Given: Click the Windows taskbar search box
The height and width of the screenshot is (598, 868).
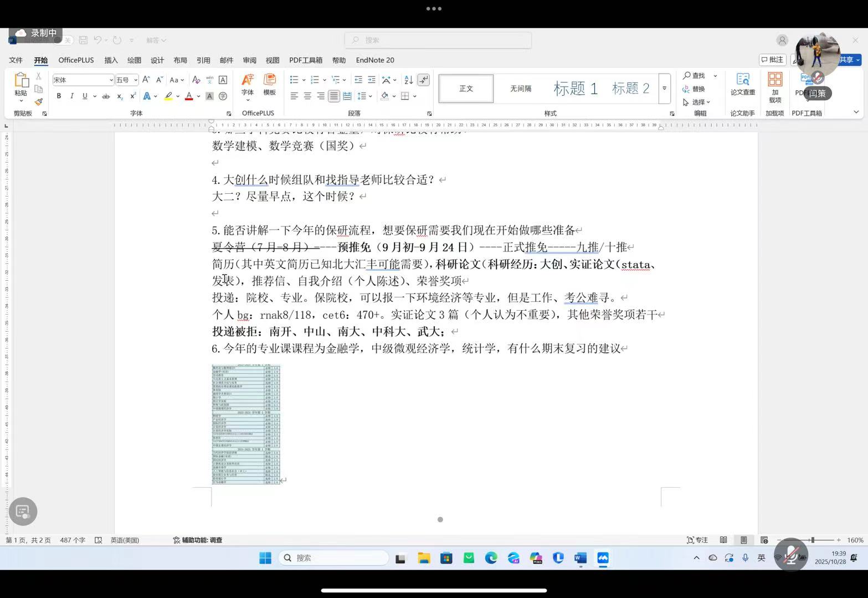Looking at the screenshot, I should [x=333, y=558].
